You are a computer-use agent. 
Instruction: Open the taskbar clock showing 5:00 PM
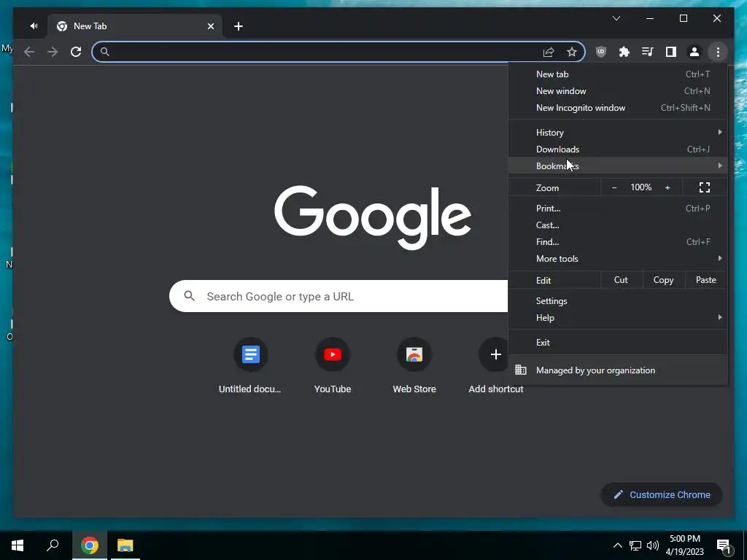684,545
